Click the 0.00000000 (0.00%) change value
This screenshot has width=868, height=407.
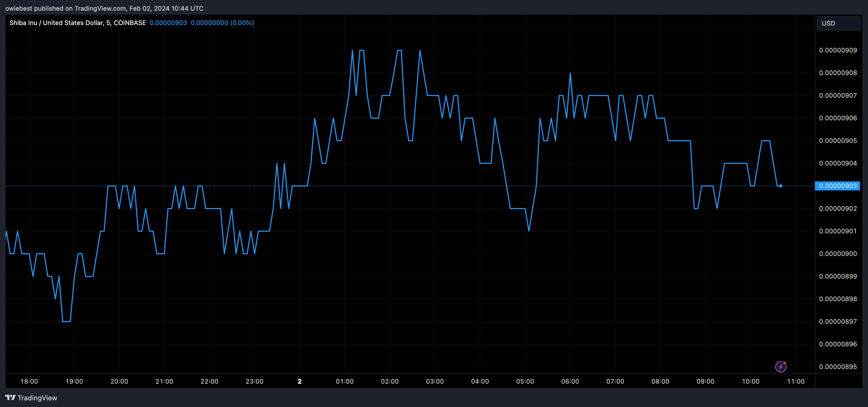(x=222, y=23)
